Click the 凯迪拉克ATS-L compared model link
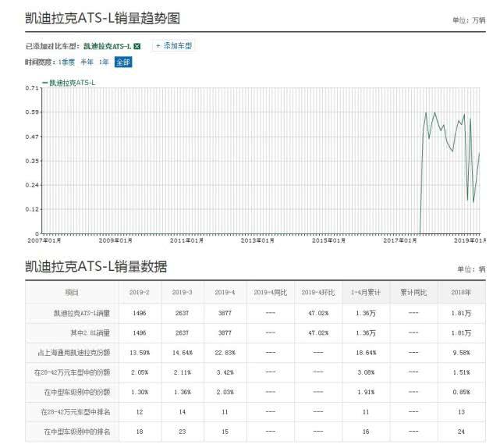The width and height of the screenshot is (500, 448). (x=108, y=46)
